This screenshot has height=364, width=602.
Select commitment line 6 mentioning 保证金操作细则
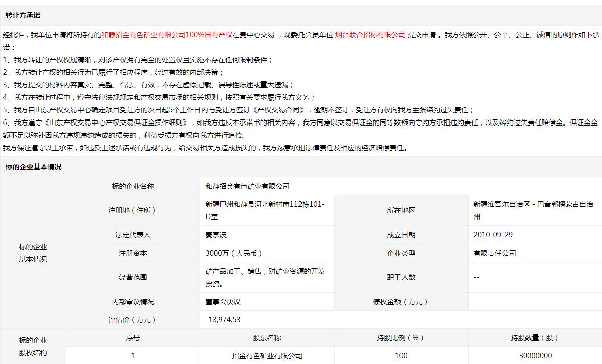pos(300,129)
